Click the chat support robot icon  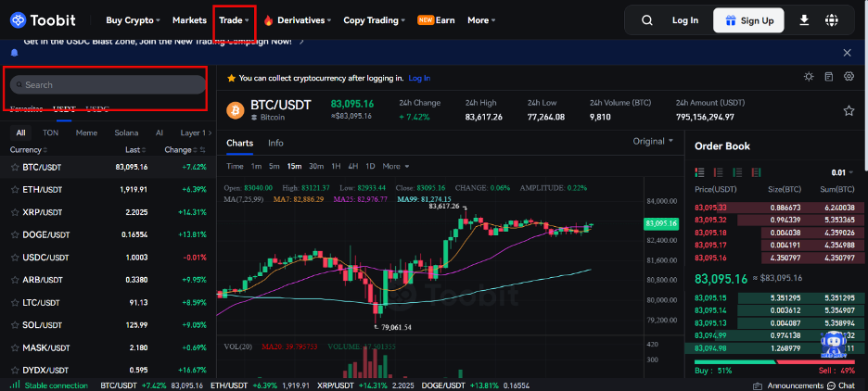point(833,344)
